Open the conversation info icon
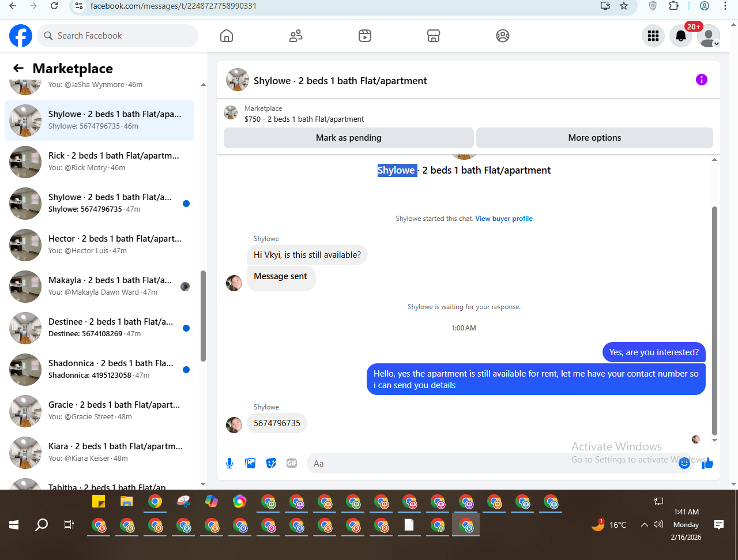This screenshot has width=738, height=560. coord(702,80)
